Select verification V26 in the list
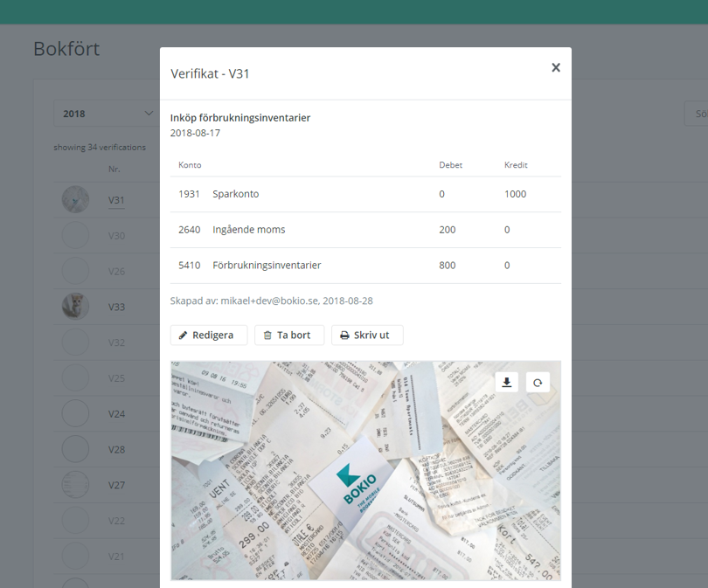The height and width of the screenshot is (588, 708). coord(115,271)
